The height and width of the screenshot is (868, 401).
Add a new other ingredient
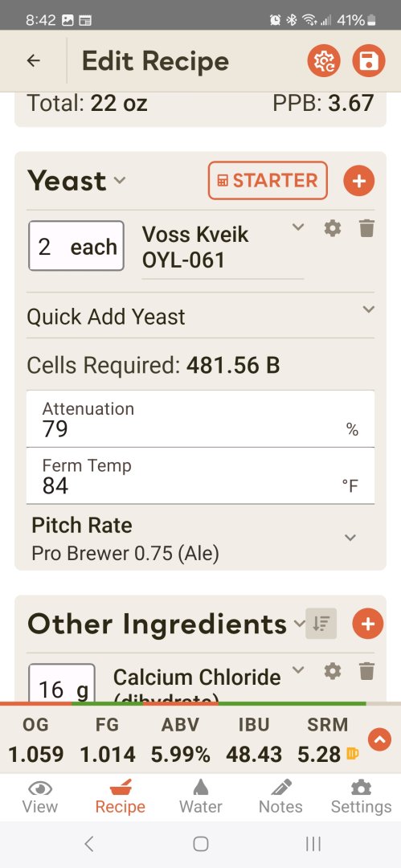point(368,624)
